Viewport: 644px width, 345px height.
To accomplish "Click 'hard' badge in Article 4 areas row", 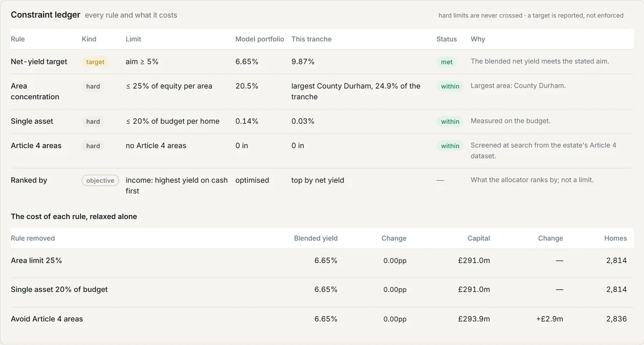I will tap(93, 146).
